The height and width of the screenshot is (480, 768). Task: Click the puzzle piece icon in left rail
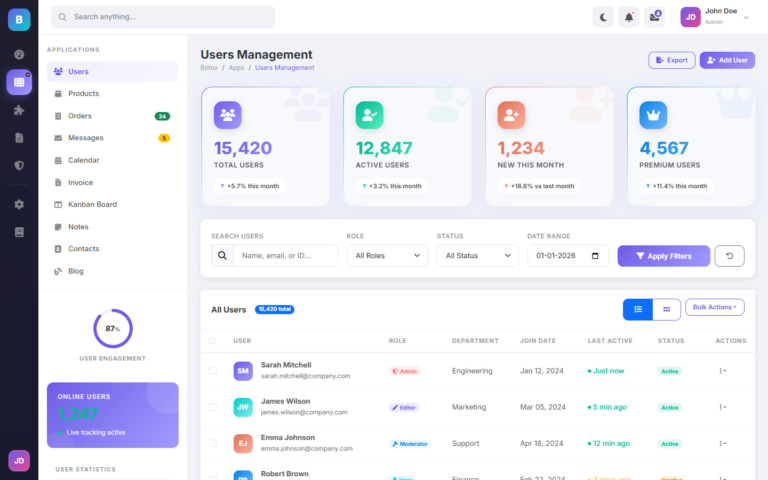point(19,110)
